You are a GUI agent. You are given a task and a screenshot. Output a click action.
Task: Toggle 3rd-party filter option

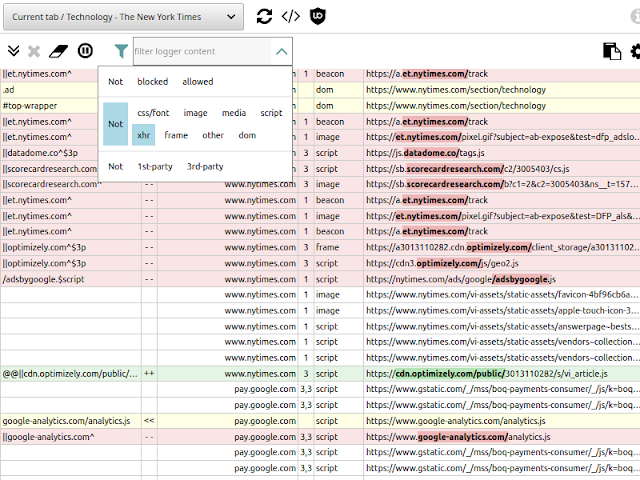(205, 167)
